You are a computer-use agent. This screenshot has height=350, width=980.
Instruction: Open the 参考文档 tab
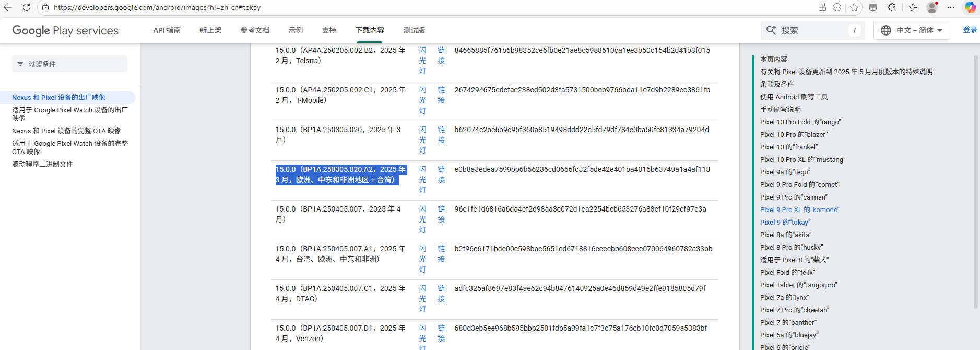pyautogui.click(x=255, y=30)
